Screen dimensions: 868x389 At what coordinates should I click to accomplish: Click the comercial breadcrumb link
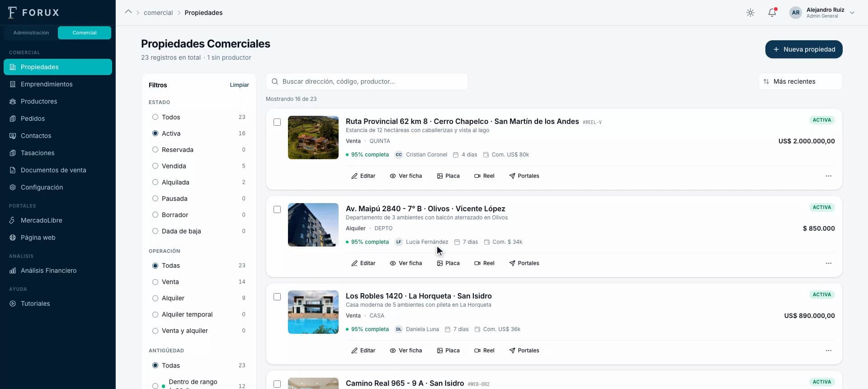coord(158,13)
